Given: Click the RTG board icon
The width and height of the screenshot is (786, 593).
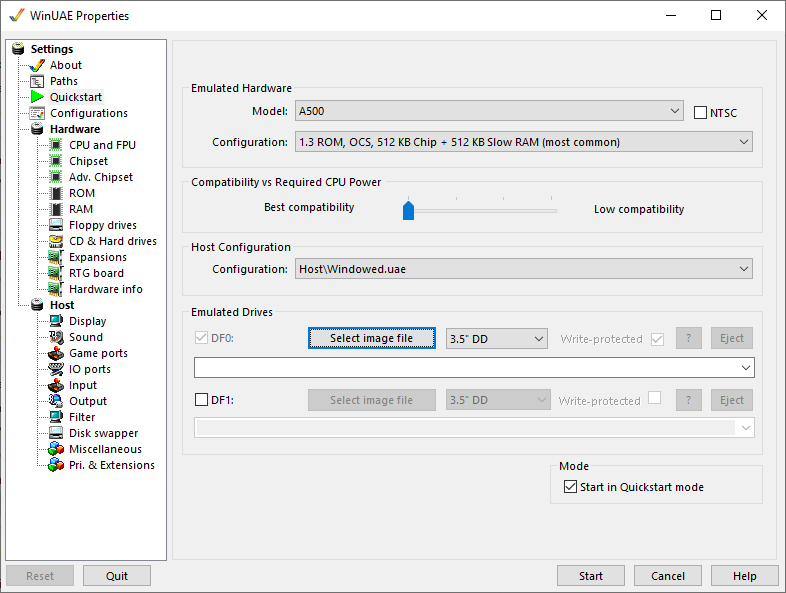Looking at the screenshot, I should 56,273.
